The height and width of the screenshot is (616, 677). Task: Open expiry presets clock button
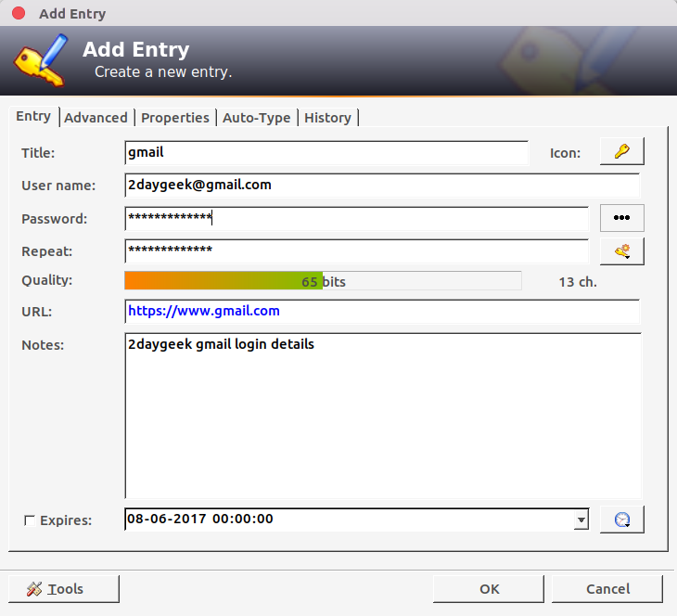pyautogui.click(x=621, y=520)
